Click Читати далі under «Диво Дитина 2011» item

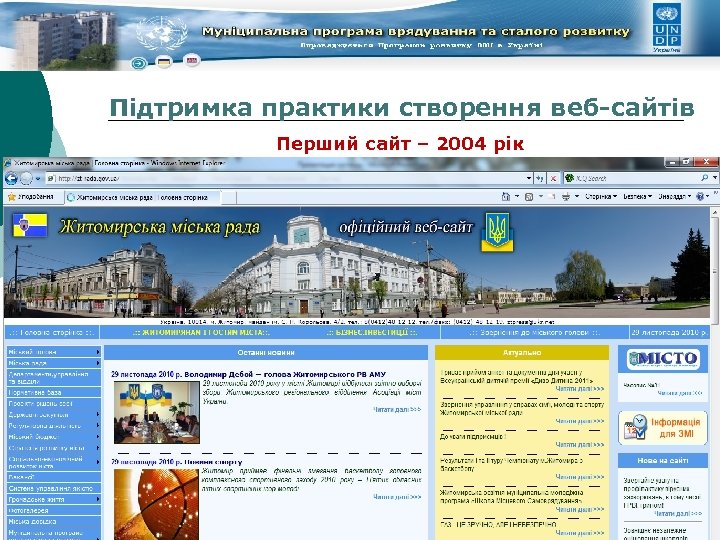point(579,389)
